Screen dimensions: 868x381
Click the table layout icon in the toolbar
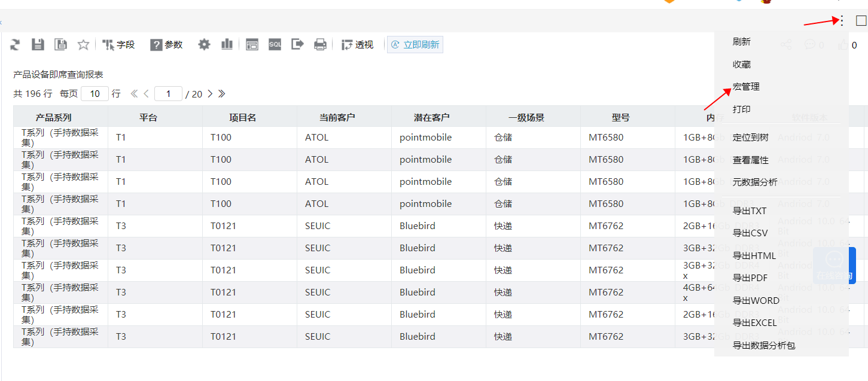tap(252, 44)
